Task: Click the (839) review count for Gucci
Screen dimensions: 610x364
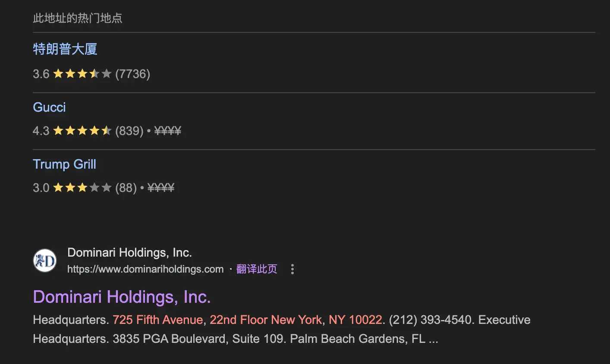Action: [x=129, y=131]
